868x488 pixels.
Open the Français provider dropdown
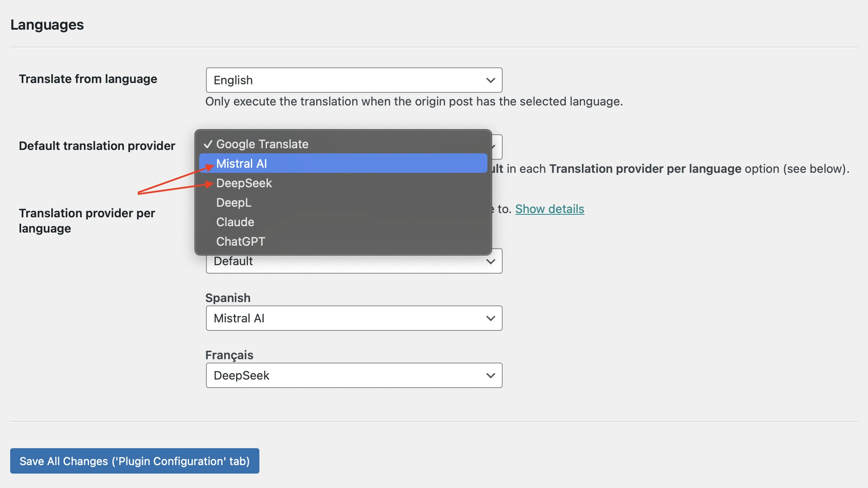pos(353,375)
